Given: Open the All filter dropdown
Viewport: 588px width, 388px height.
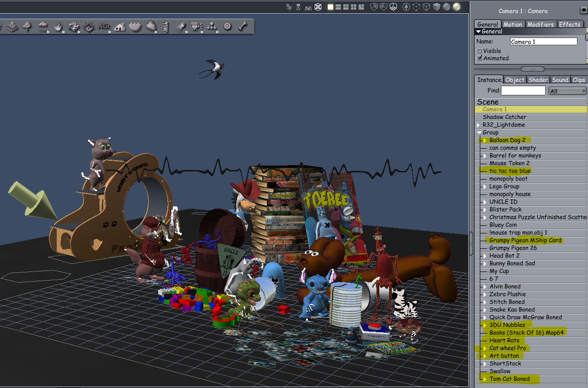Looking at the screenshot, I should click(x=567, y=91).
